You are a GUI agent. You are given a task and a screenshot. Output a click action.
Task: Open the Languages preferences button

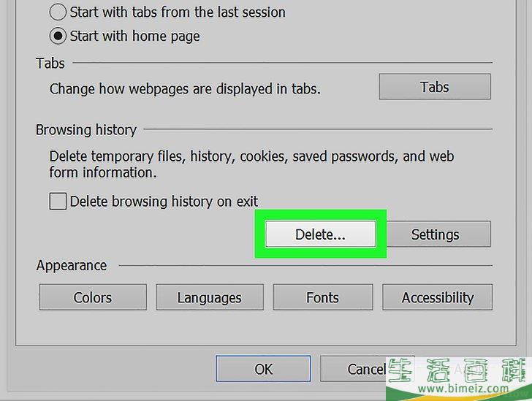coord(210,297)
